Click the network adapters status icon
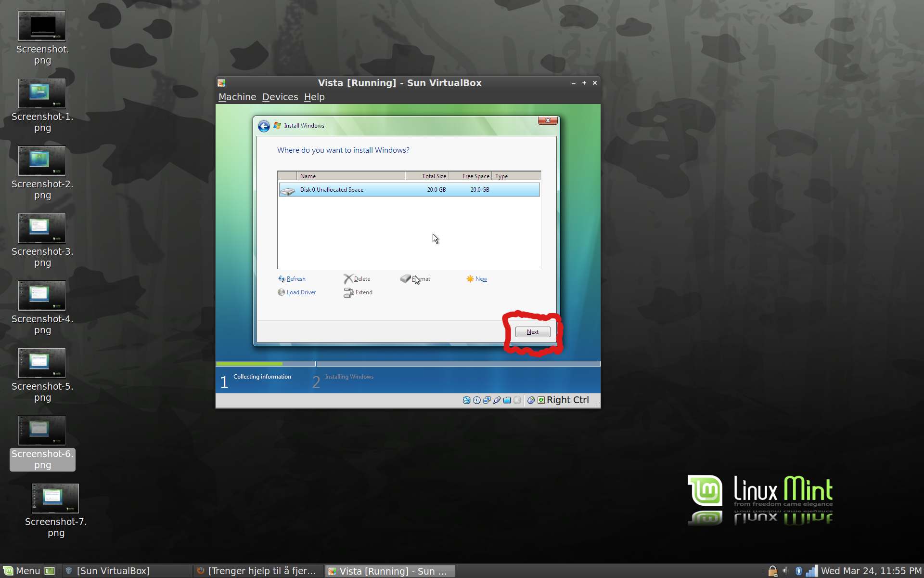The height and width of the screenshot is (578, 924). coord(487,400)
